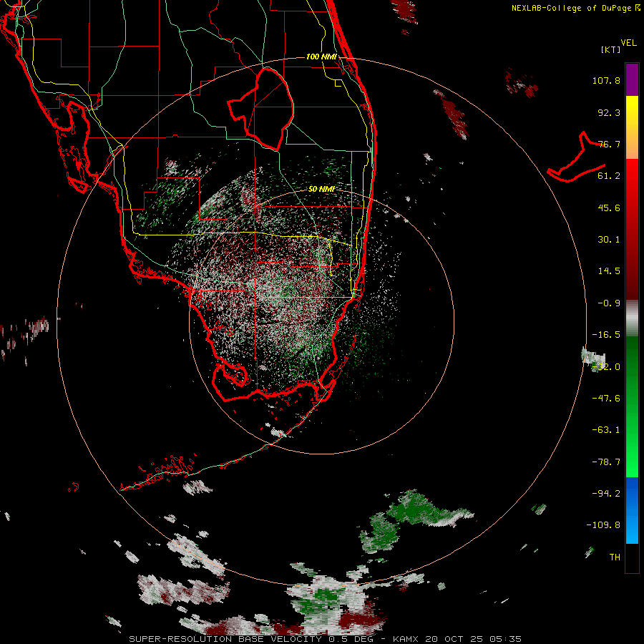644x644 pixels.
Task: Select the -63.1 velocity scale value
Action: tap(606, 430)
